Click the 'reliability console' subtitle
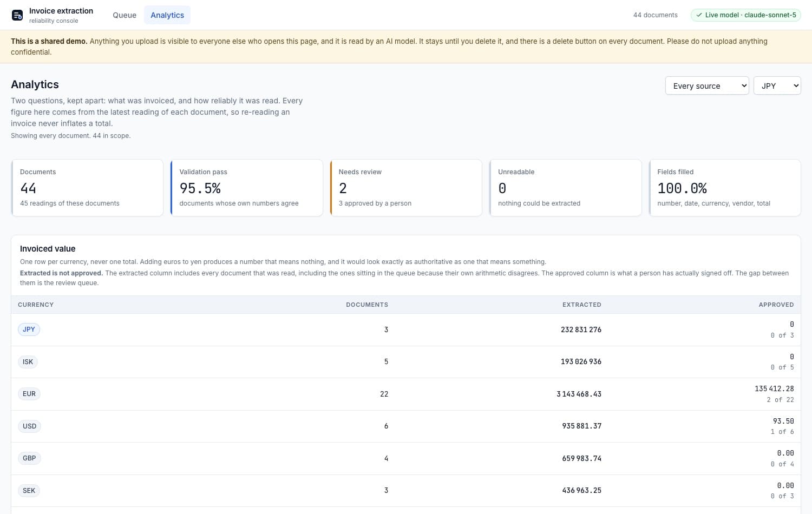 tap(54, 21)
